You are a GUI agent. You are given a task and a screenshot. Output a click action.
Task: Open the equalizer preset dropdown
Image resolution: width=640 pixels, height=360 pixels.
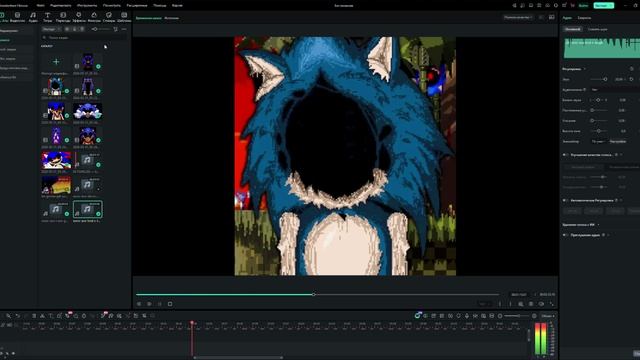pos(598,141)
